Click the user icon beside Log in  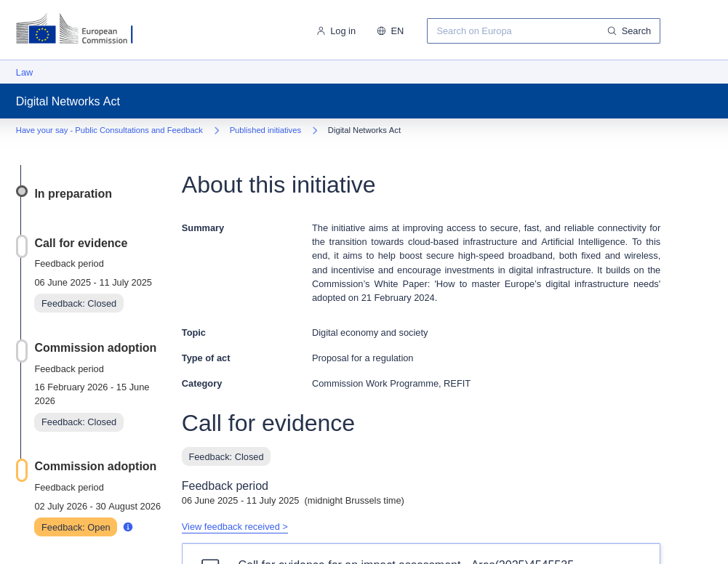[321, 31]
